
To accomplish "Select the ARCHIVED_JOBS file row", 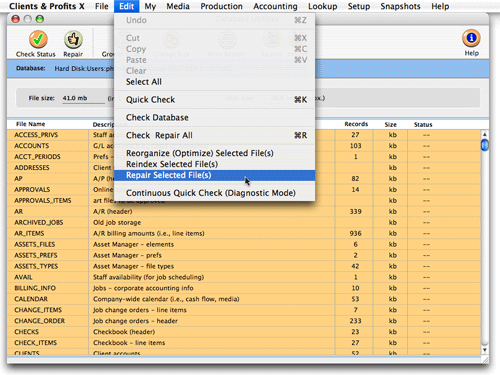I will point(244,222).
